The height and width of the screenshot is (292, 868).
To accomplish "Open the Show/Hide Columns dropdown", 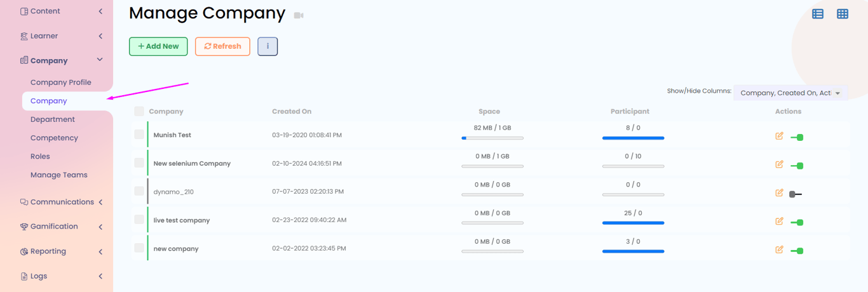I will [790, 93].
